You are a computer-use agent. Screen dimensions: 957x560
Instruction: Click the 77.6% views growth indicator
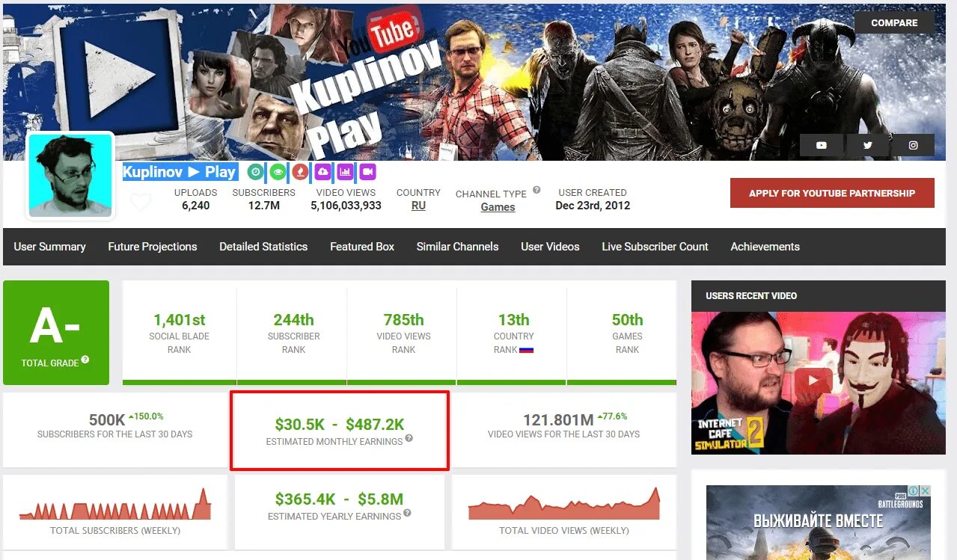pos(612,416)
